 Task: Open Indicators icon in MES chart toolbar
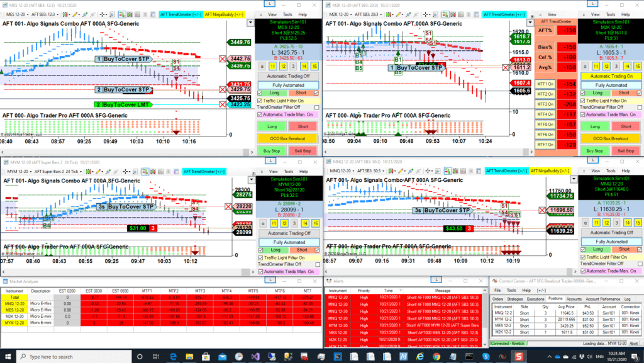pos(137,14)
